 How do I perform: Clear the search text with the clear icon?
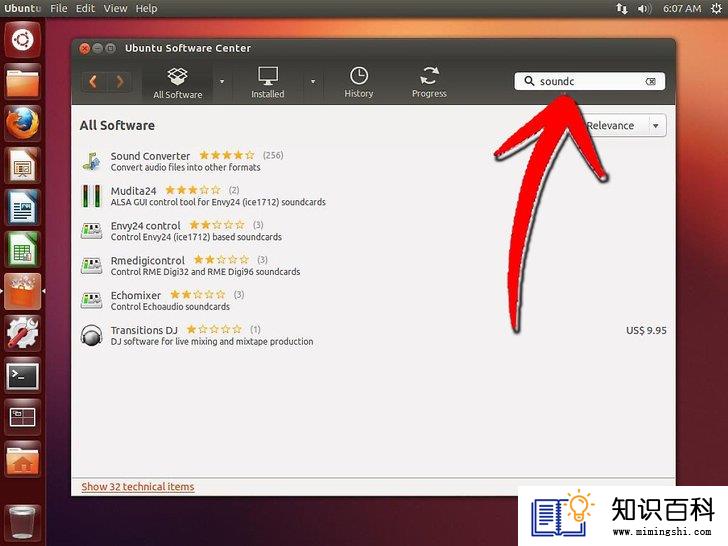(x=650, y=81)
